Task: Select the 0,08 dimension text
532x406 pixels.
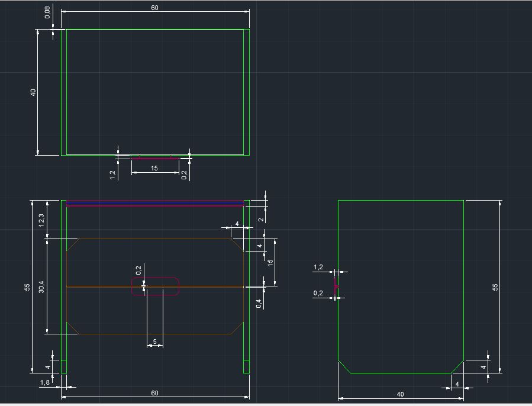Action: [x=47, y=12]
